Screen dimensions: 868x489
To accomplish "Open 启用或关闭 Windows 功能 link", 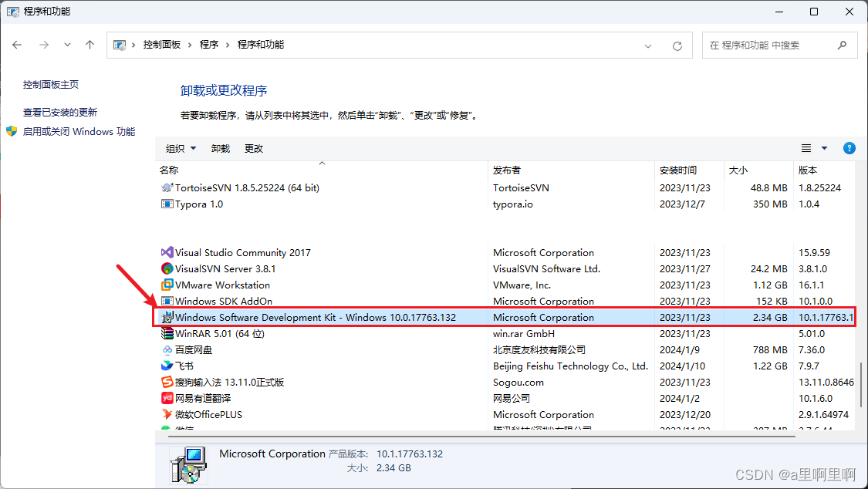I will pos(79,132).
